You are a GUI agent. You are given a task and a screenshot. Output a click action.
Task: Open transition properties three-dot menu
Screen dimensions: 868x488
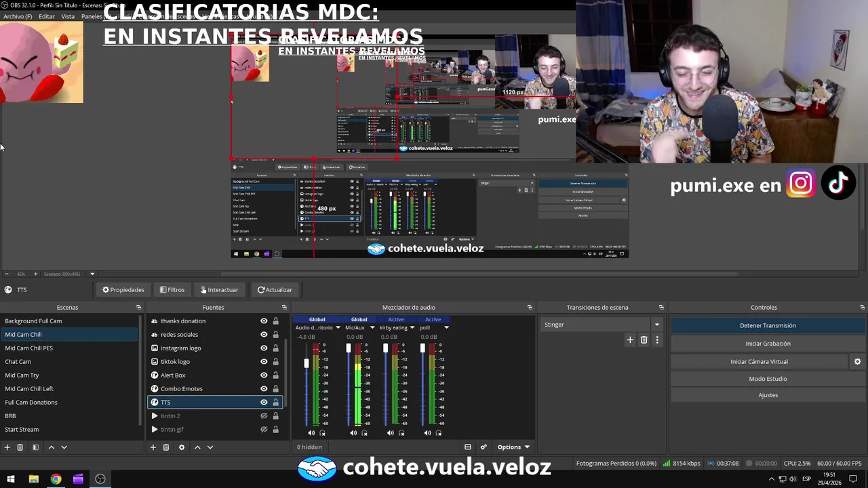click(656, 340)
